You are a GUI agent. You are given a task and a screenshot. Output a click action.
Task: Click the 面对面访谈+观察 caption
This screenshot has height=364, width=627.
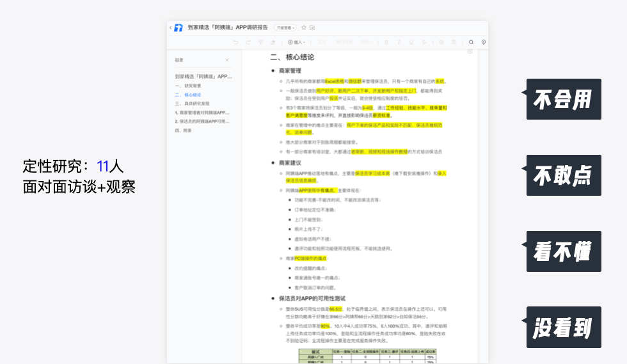79,187
